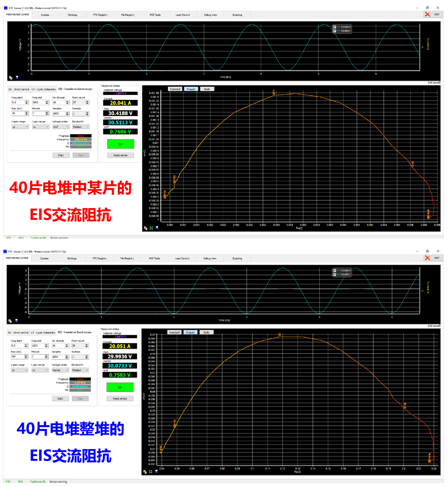Viewport: 448px width, 487px height.
Task: Select Nyquist view in bottom plot
Action: tap(190, 332)
